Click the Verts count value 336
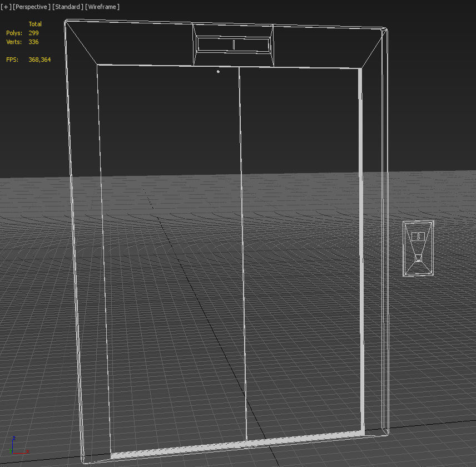 pos(34,42)
